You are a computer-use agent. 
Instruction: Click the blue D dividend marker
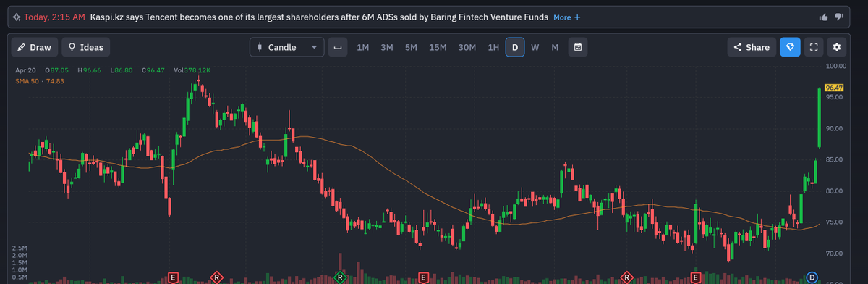pos(812,277)
